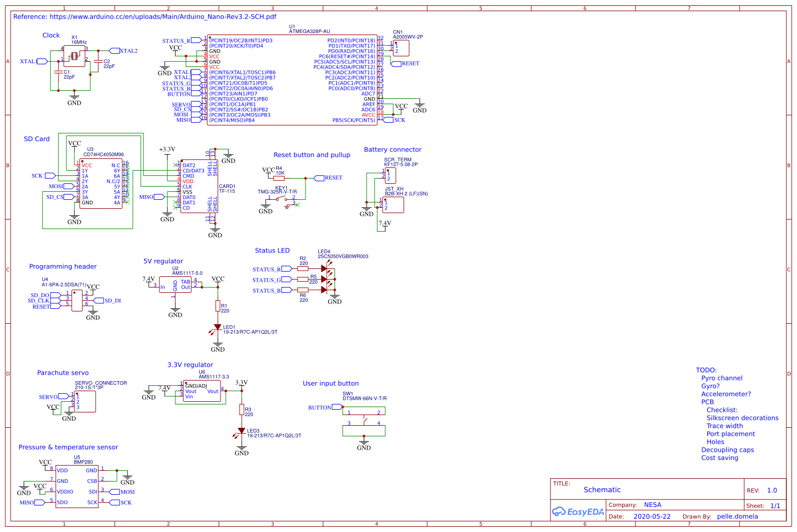The image size is (797, 532).
Task: Click the LED1 diode symbol
Action: pyautogui.click(x=217, y=327)
